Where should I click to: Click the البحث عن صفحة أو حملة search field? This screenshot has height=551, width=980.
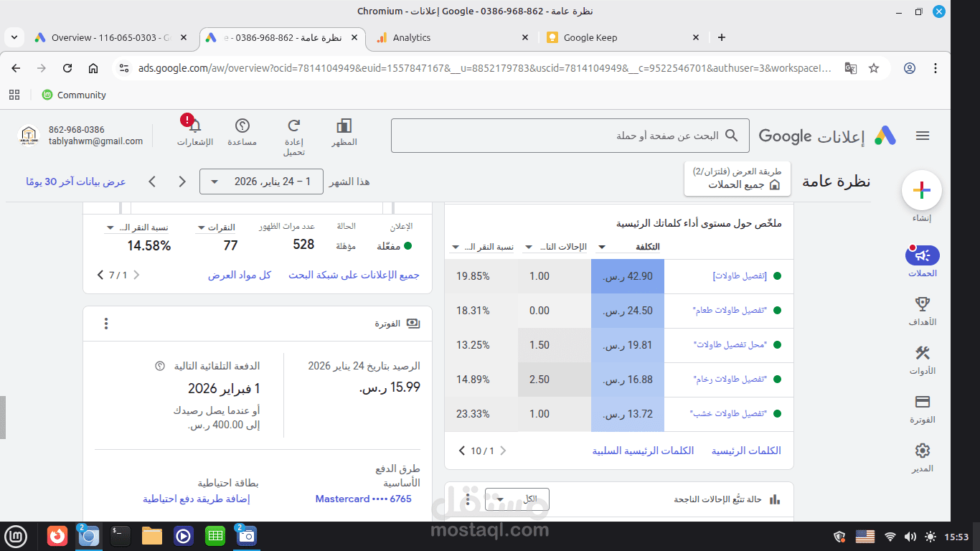(570, 136)
